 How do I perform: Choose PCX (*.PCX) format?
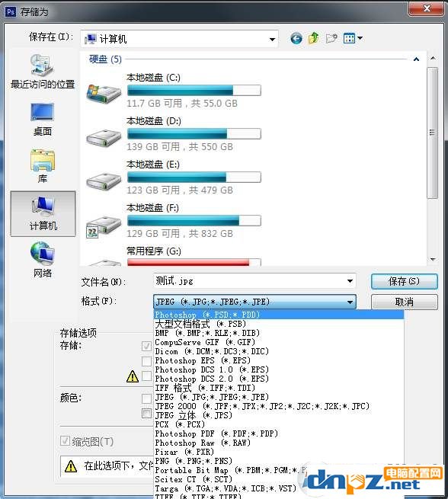[279, 424]
